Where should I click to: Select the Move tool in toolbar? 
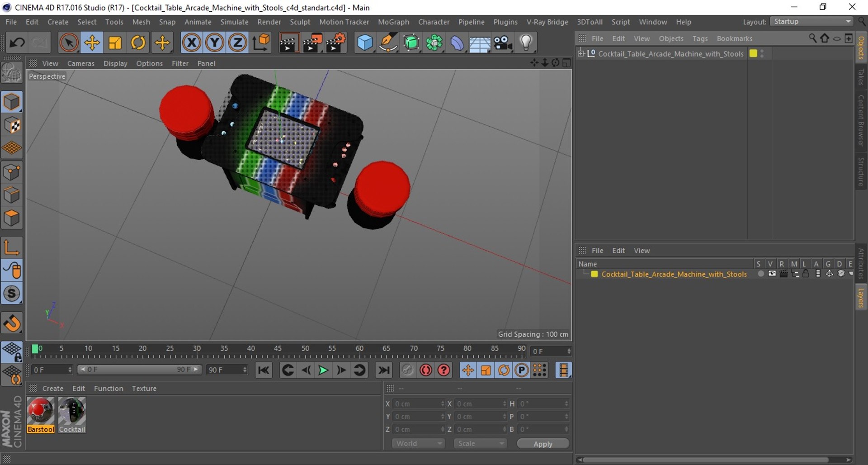point(92,43)
